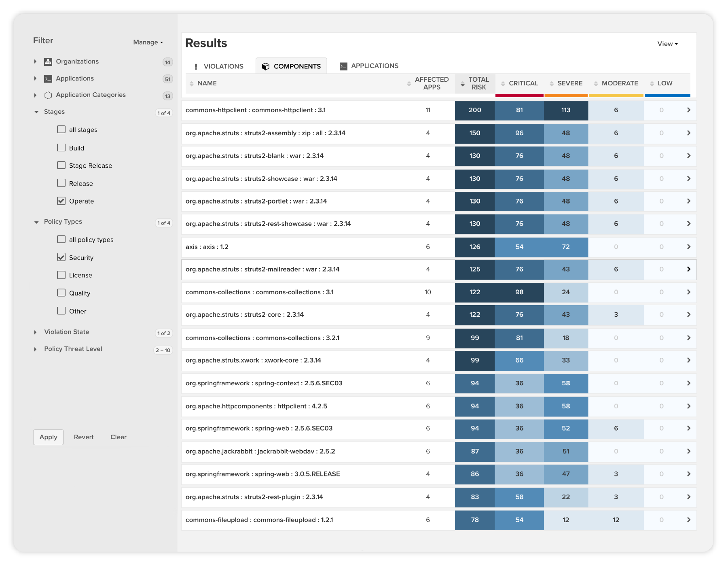The width and height of the screenshot is (728, 567).
Task: Click sort arrows next to Critical header
Action: (x=503, y=83)
